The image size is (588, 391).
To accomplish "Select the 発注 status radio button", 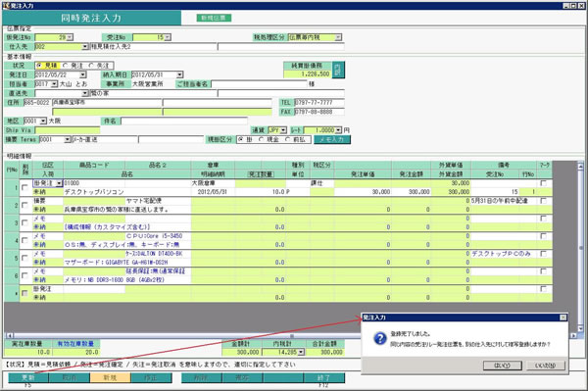I will pyautogui.click(x=66, y=66).
